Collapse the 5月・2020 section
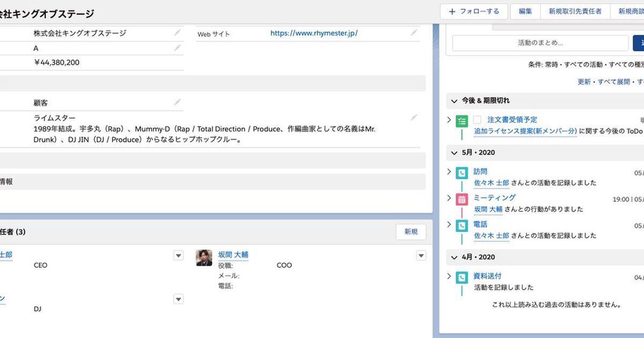 click(x=454, y=153)
